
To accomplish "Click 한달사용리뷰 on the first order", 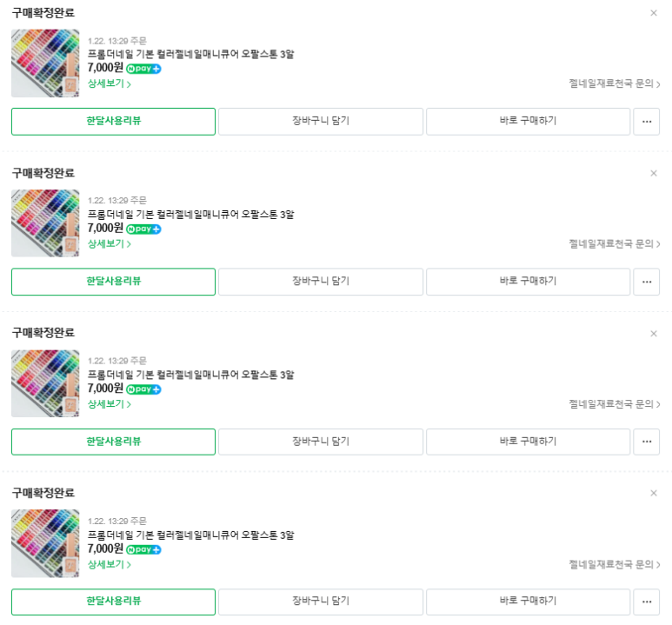I will point(114,122).
